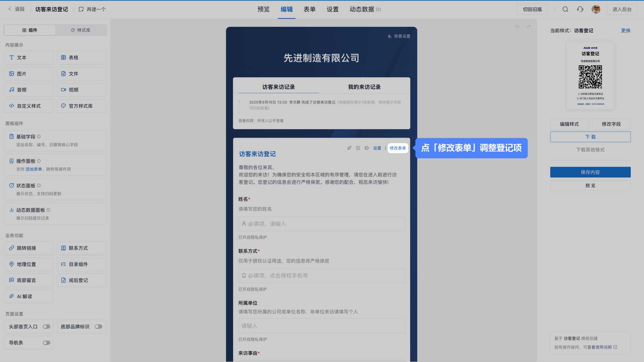The width and height of the screenshot is (644, 362).
Task: Open the user avatar menu
Action: point(596,9)
